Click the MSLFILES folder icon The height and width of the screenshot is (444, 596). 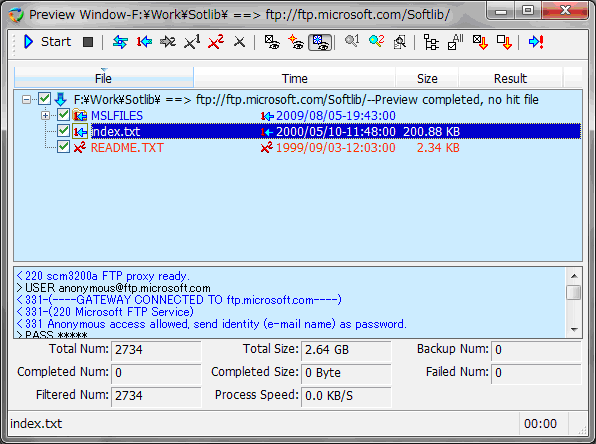tap(80, 116)
